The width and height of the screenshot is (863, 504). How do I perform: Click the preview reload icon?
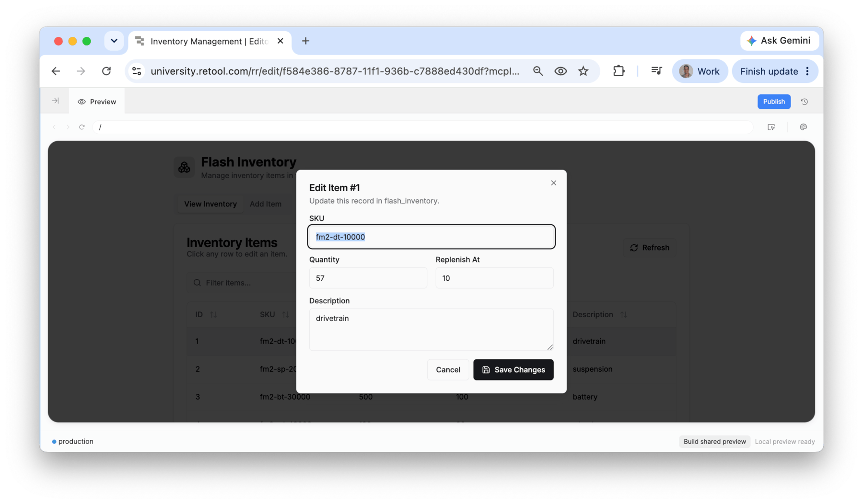coord(82,127)
